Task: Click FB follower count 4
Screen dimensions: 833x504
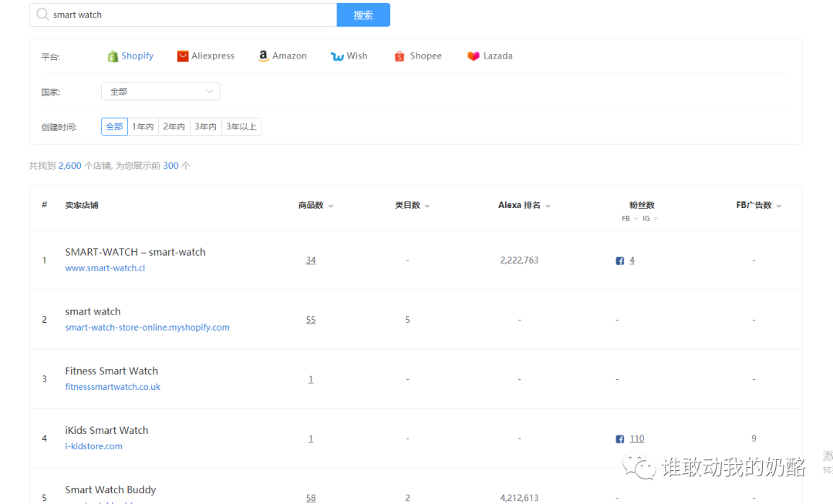Action: (x=632, y=260)
